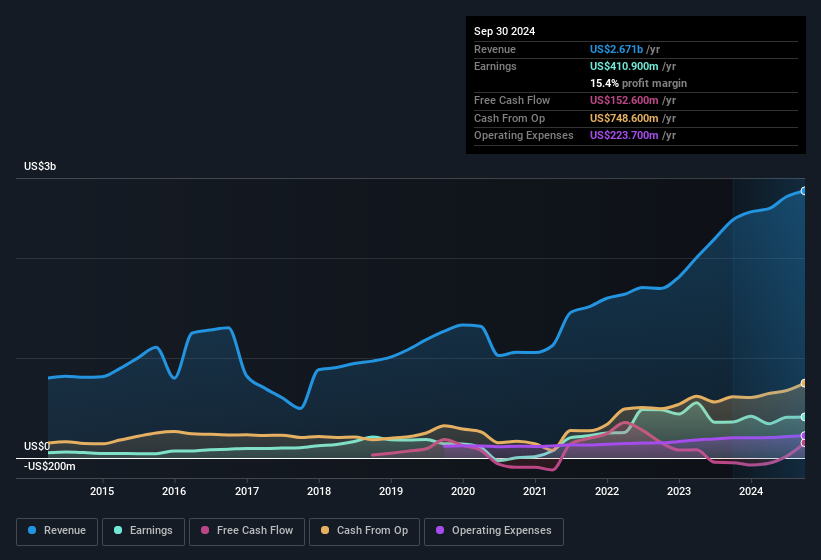Click the Earnings row label in tooltip

pos(495,66)
